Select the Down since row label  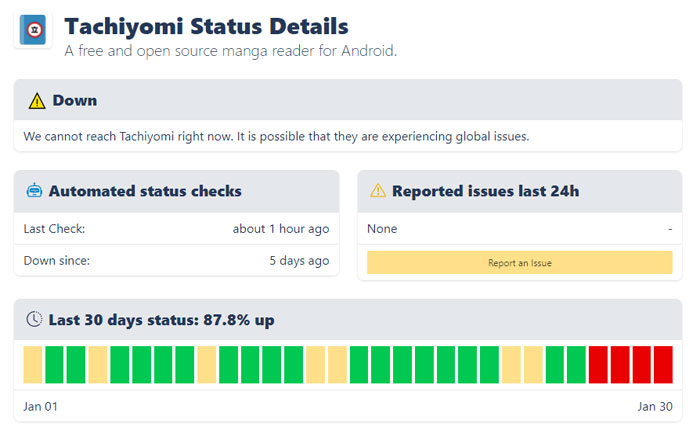(x=57, y=261)
